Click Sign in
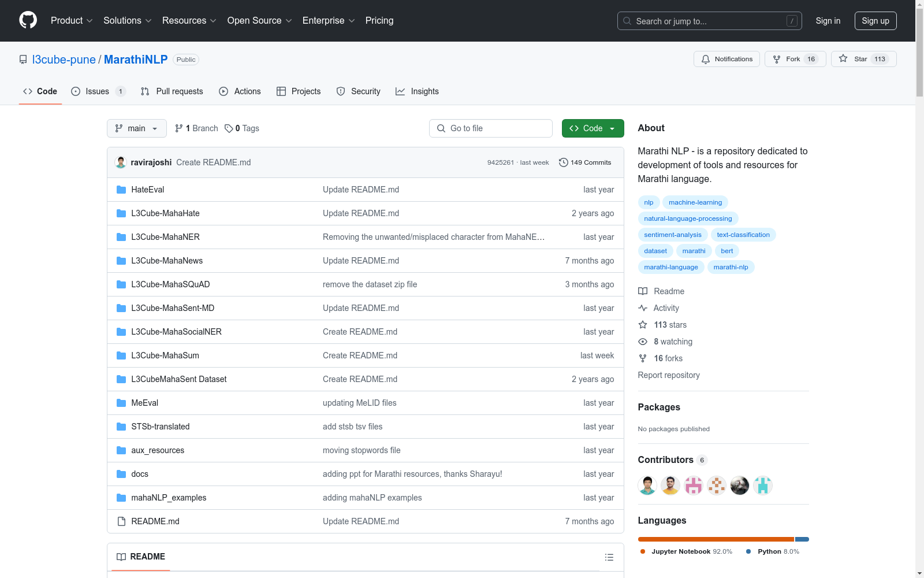 [828, 21]
